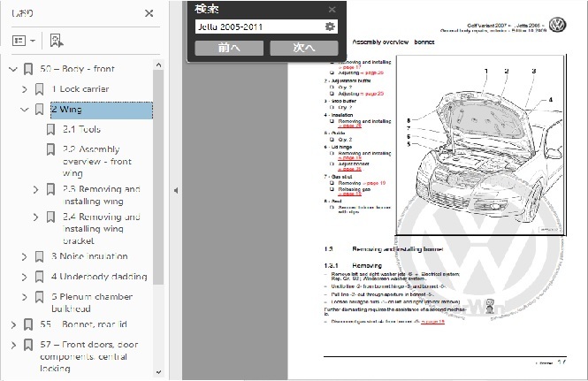
Task: Expand 2.4 Removing and installing wing bracket
Action: [x=35, y=217]
